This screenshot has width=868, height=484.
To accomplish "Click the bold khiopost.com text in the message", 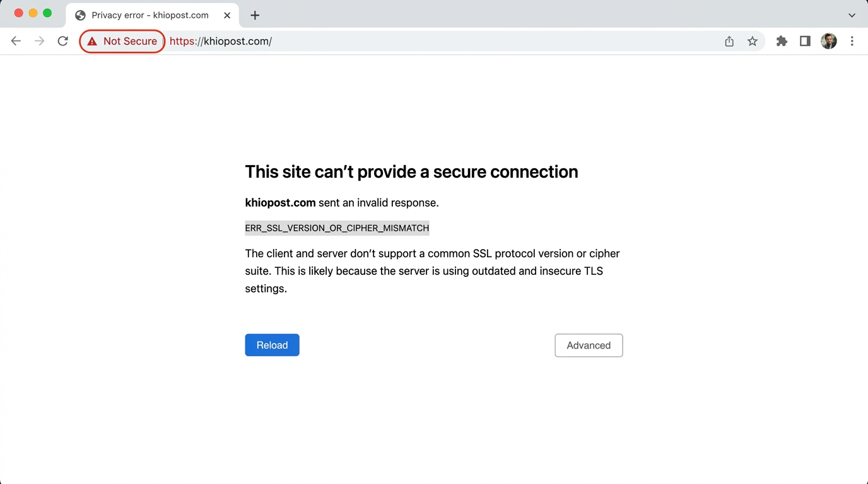I will [280, 203].
